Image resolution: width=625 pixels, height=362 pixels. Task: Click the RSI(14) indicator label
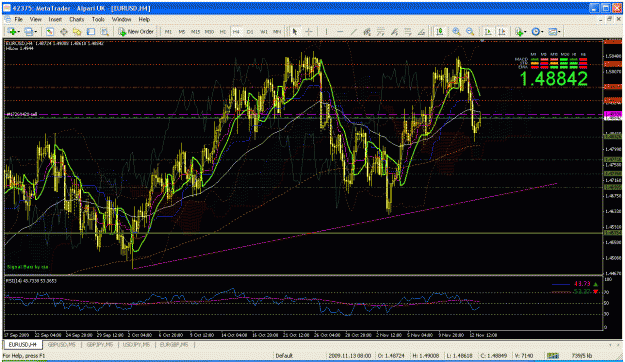[31, 281]
